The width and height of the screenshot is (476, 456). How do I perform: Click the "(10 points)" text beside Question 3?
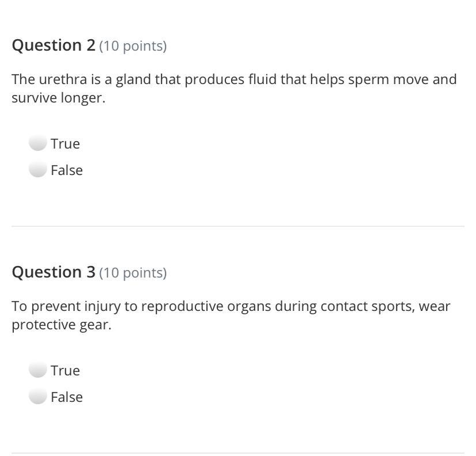(133, 273)
